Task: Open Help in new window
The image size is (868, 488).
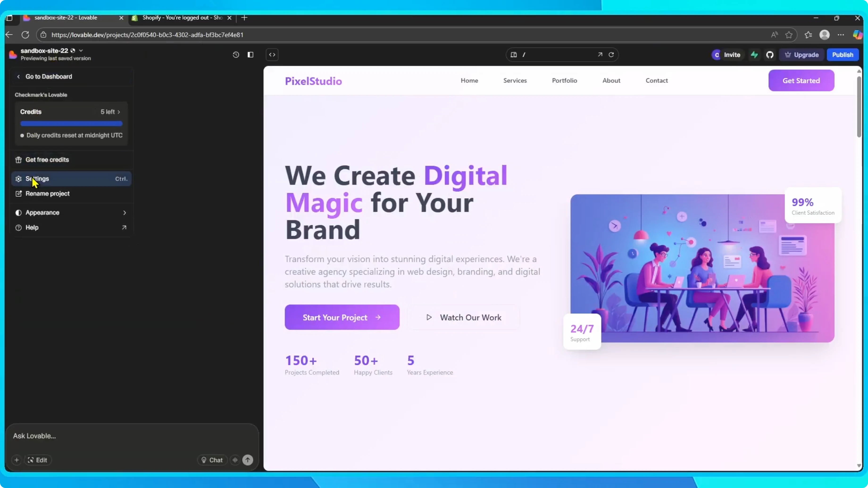Action: [71, 227]
